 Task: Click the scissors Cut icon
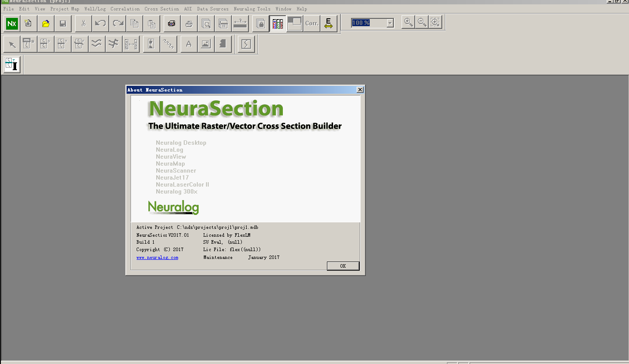click(83, 24)
